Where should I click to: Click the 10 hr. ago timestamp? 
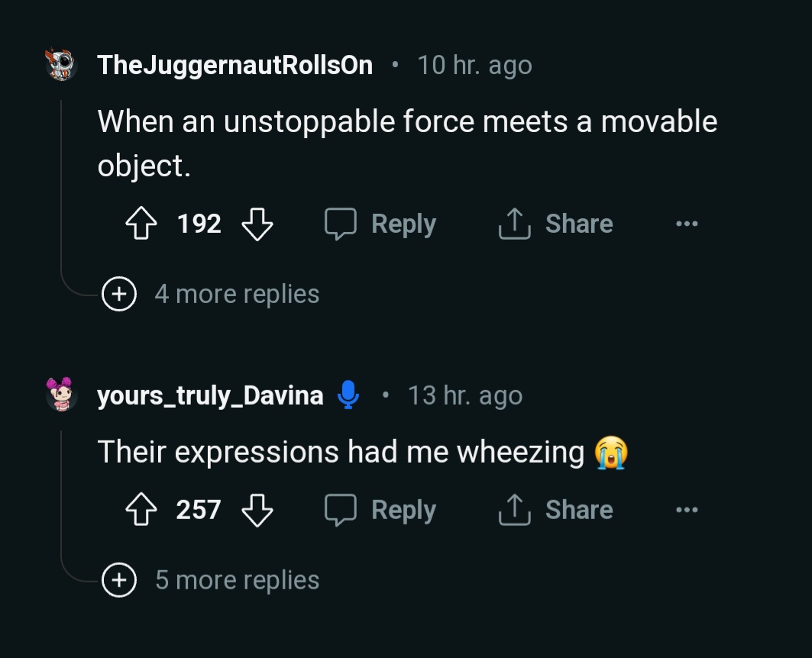click(x=474, y=66)
